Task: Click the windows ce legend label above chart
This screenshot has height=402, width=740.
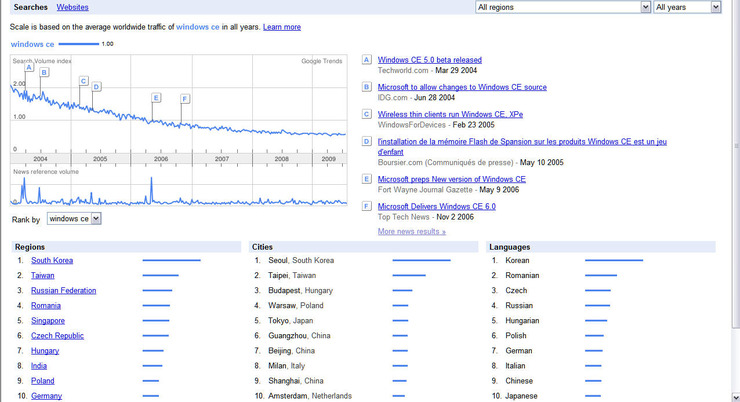Action: click(x=33, y=44)
